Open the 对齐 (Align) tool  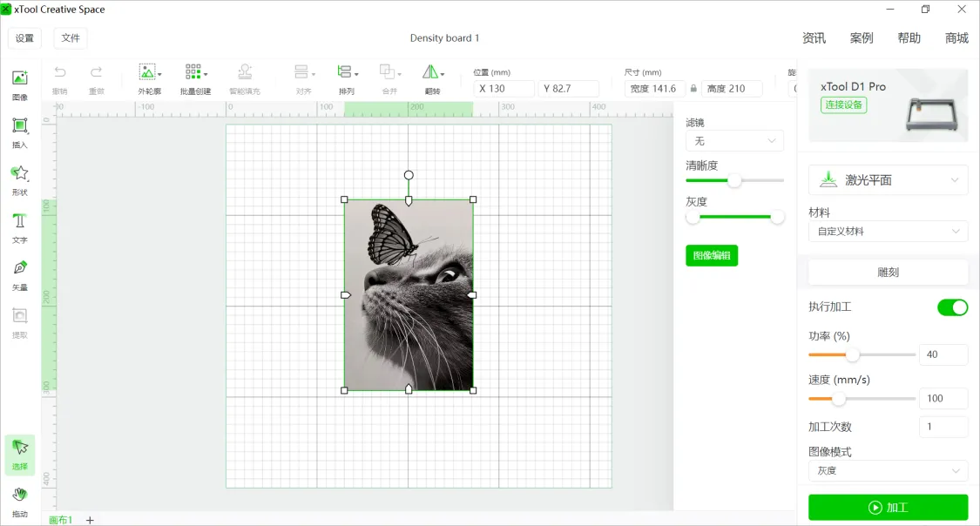[304, 78]
